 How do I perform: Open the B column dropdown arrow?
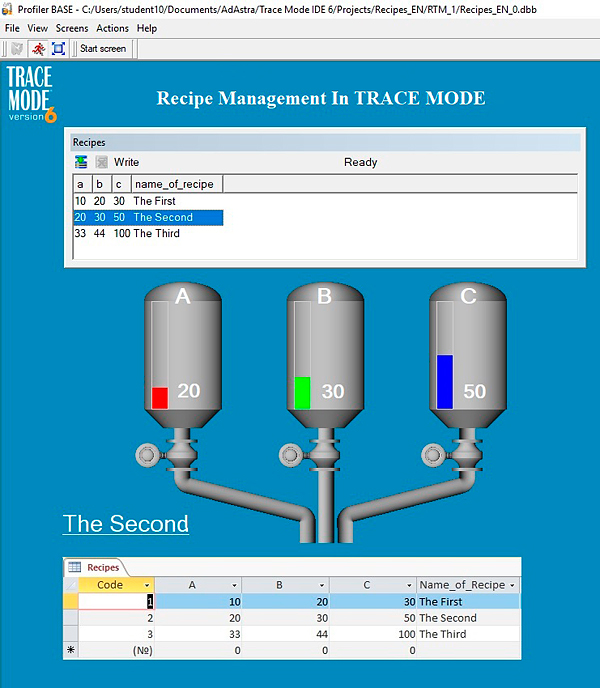tap(322, 585)
